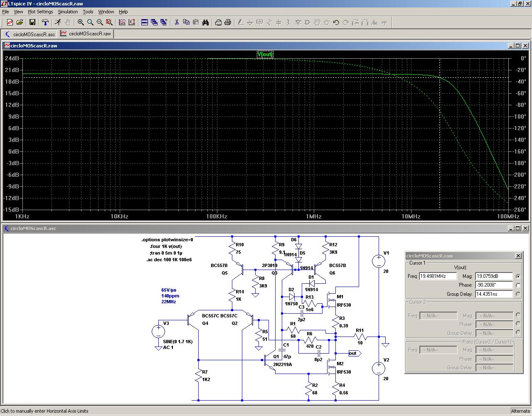Click the Find binoculars icon

pos(206,22)
